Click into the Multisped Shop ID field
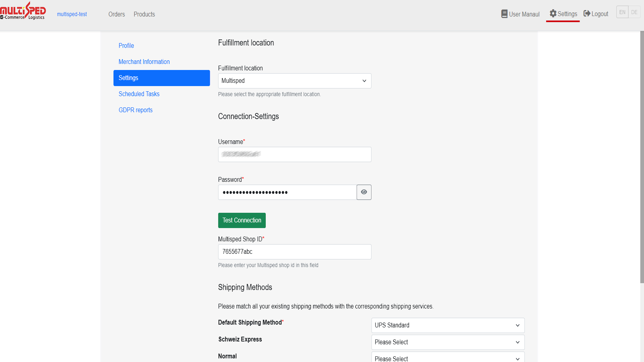This screenshot has height=362, width=644. tap(294, 252)
